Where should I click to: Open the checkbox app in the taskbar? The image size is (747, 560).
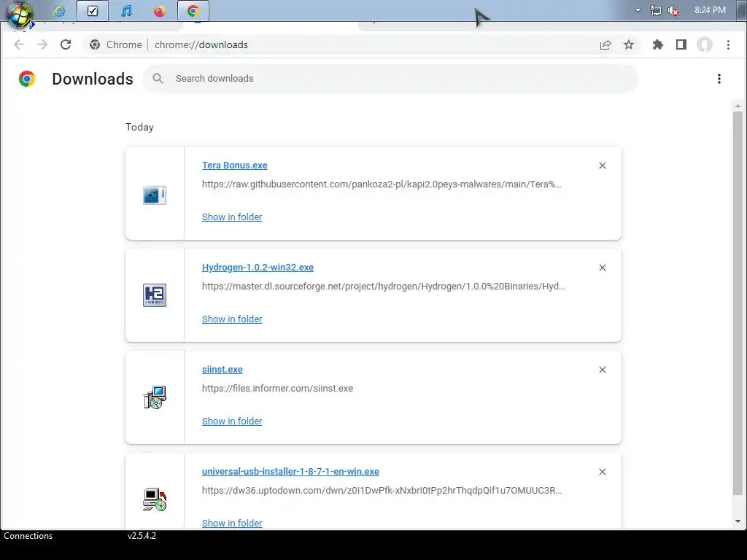pos(93,10)
